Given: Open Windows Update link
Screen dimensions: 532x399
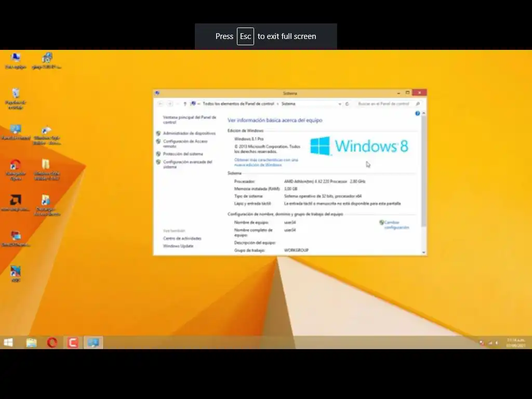Looking at the screenshot, I should [178, 246].
